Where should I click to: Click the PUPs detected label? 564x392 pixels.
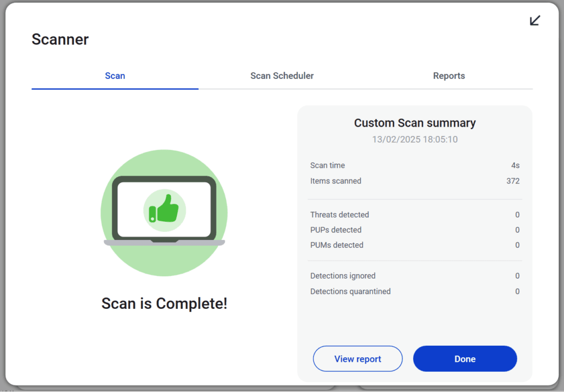coord(336,230)
